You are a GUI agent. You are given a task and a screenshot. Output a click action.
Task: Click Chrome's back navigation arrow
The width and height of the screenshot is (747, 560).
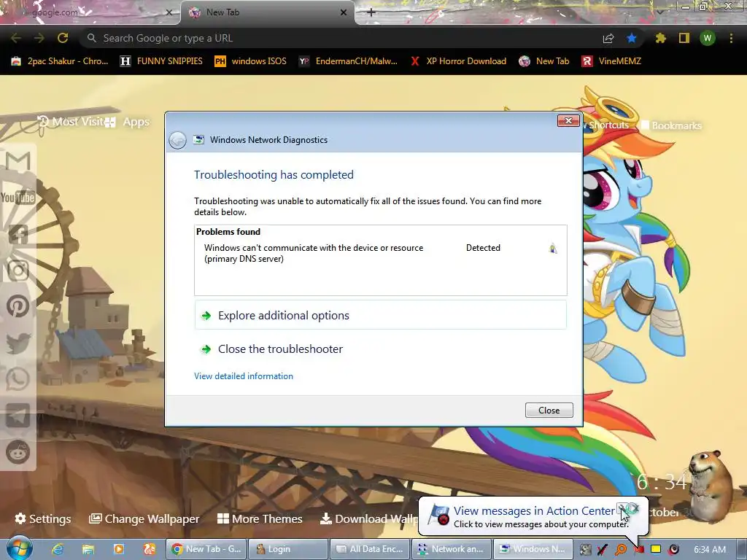(16, 38)
